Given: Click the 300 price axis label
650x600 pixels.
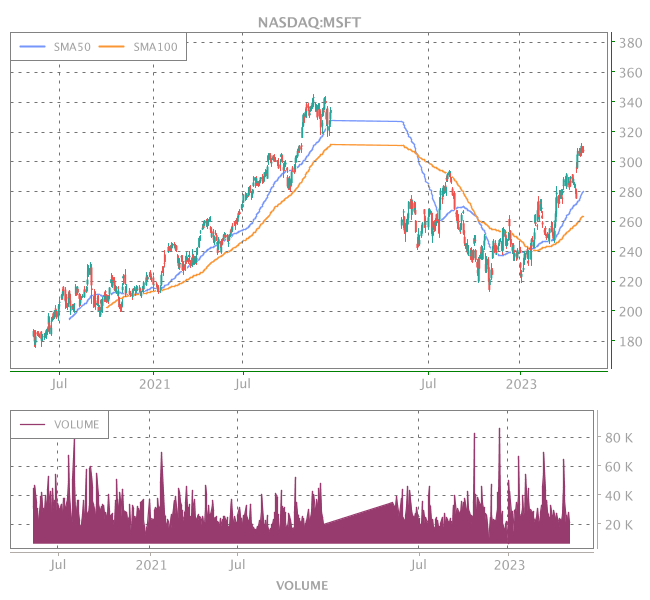Looking at the screenshot, I should click(631, 162).
